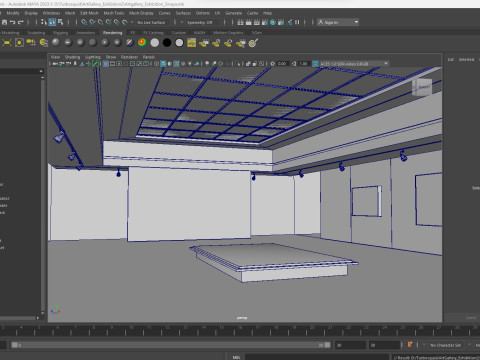Open Mesh Display menu
The image size is (480, 360).
[141, 13]
